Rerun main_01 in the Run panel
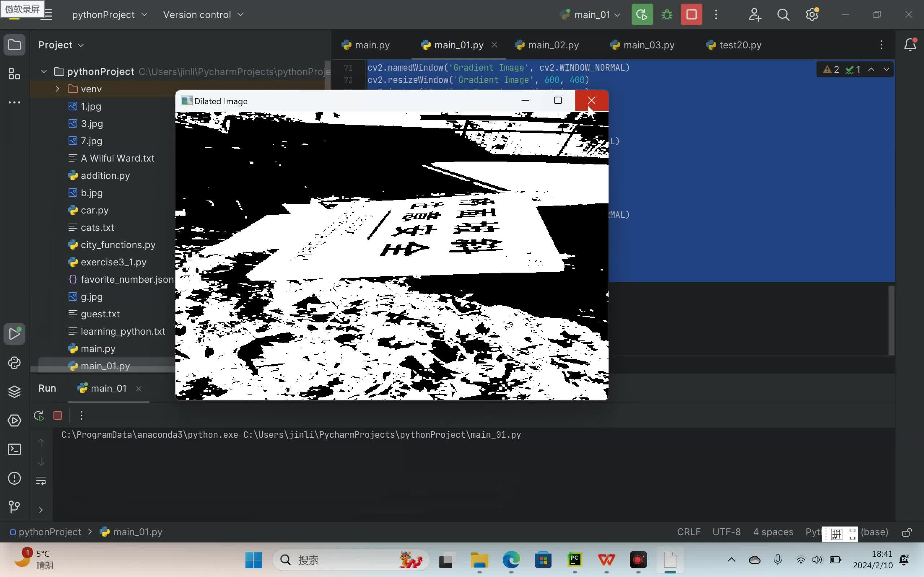Image resolution: width=924 pixels, height=577 pixels. (38, 415)
